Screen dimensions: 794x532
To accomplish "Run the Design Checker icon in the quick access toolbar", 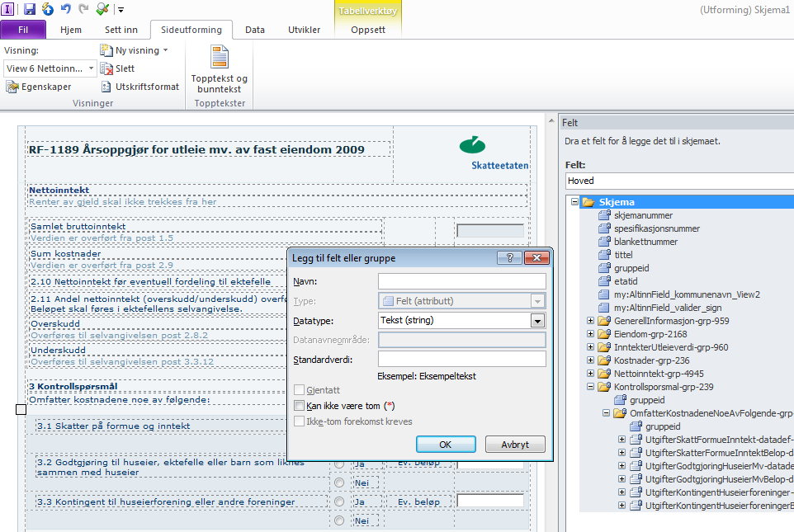I will click(x=102, y=8).
